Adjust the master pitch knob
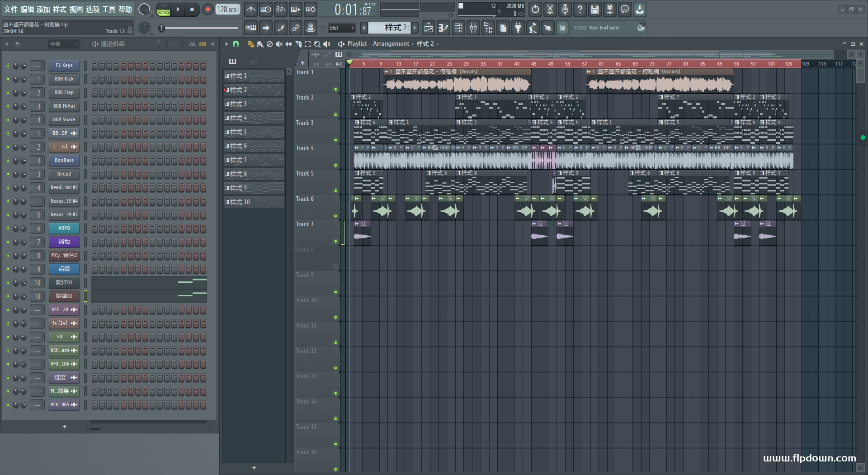The height and width of the screenshot is (475, 868). pyautogui.click(x=144, y=28)
